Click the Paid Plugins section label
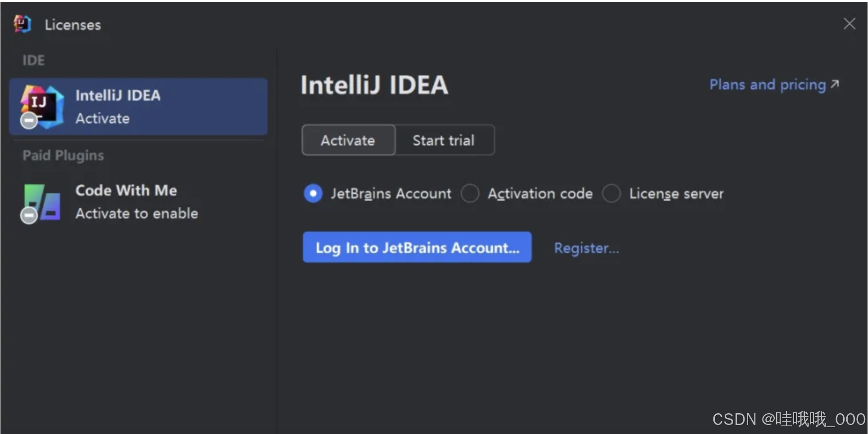 tap(63, 156)
